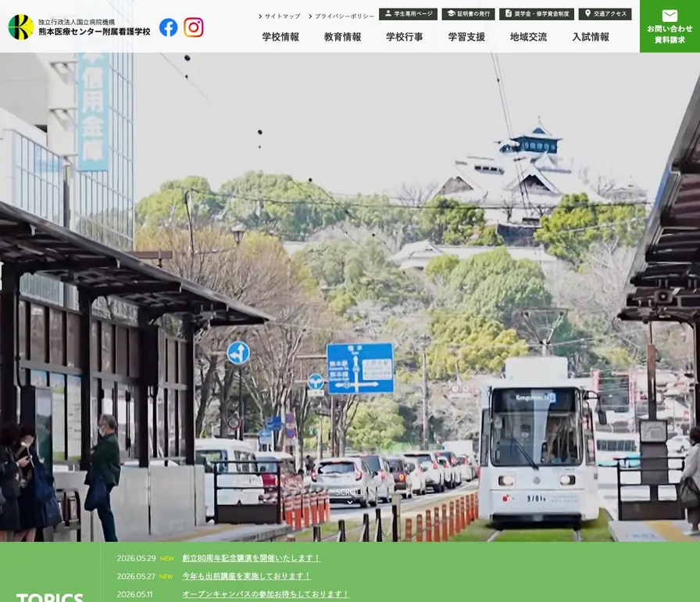Click the green お問い合わせ 資料請求 button

[670, 27]
